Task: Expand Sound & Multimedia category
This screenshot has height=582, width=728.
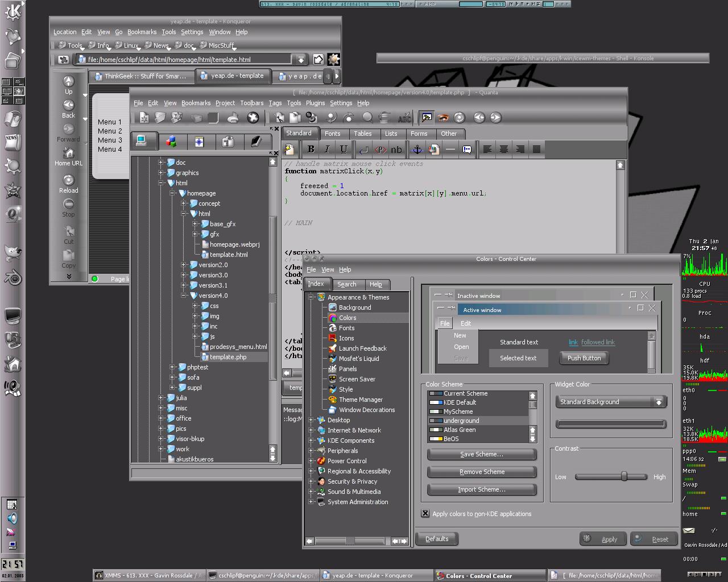Action: 311,492
